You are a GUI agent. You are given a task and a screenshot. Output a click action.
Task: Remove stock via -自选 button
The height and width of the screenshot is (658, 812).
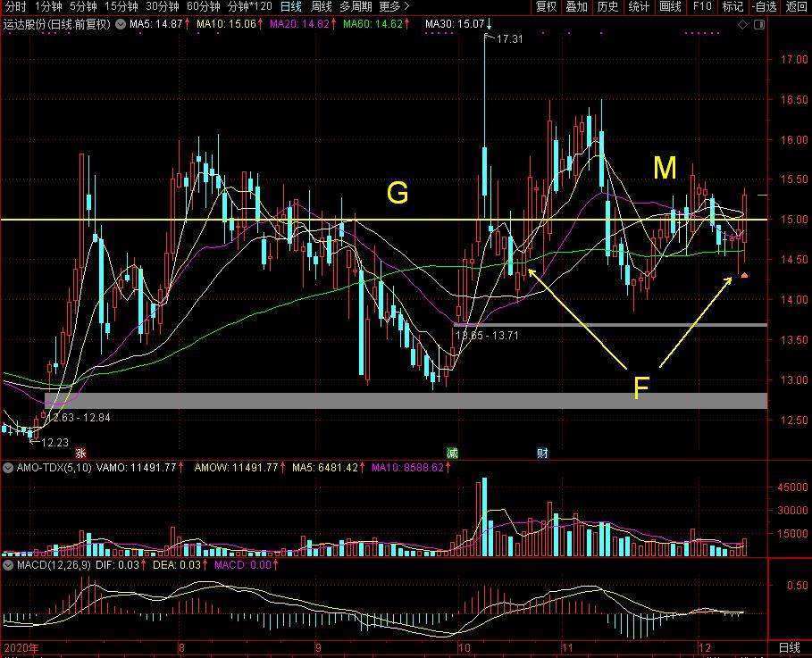[x=765, y=7]
